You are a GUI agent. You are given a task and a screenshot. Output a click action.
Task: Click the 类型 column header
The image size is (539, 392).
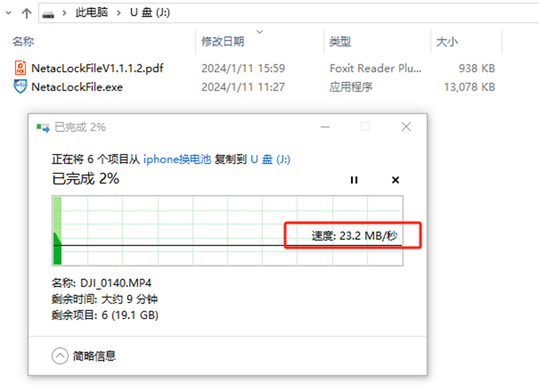340,42
